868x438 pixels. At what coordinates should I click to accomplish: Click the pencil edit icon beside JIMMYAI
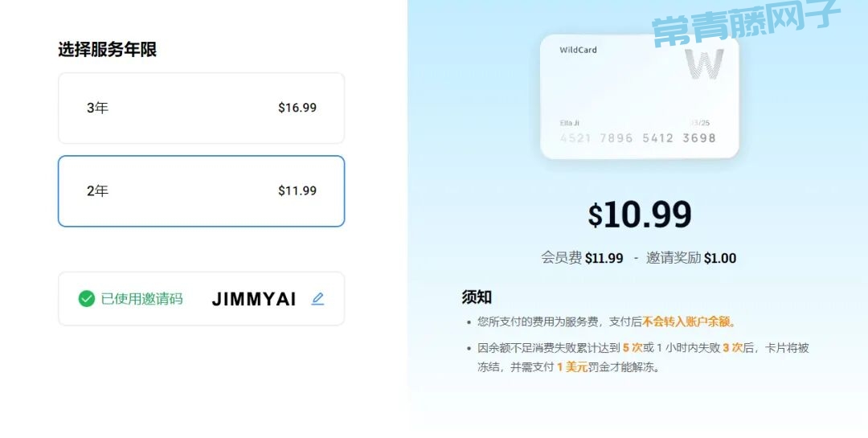tap(317, 299)
